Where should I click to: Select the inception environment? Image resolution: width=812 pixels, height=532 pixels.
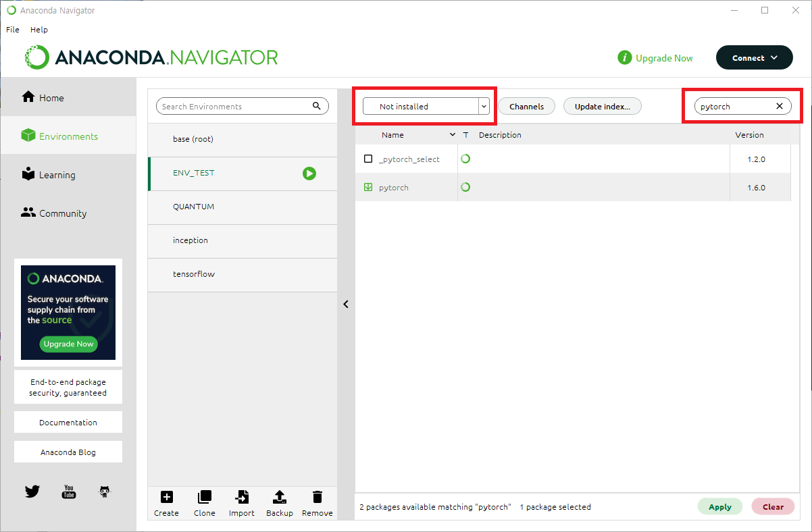(x=243, y=241)
